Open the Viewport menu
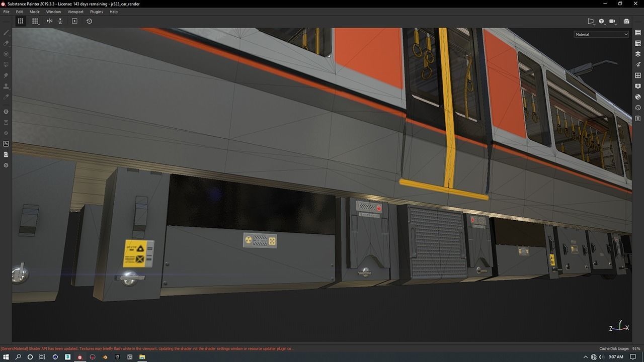 tap(75, 11)
